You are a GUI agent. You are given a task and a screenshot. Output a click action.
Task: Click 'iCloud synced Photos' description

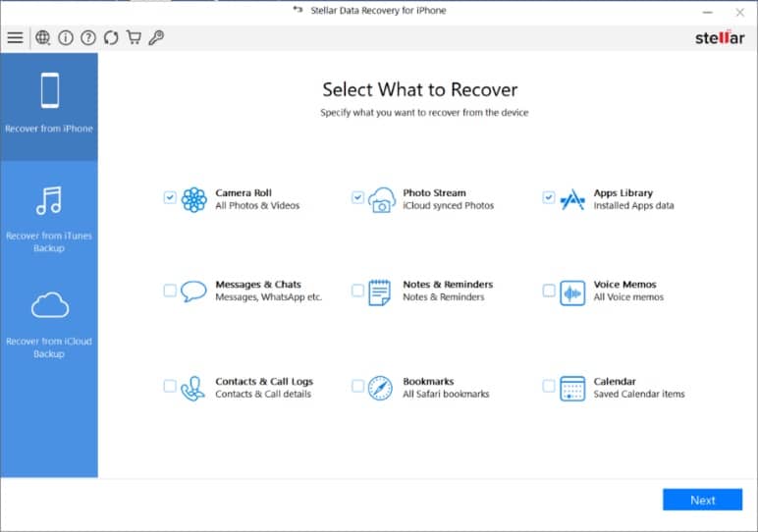(x=449, y=206)
